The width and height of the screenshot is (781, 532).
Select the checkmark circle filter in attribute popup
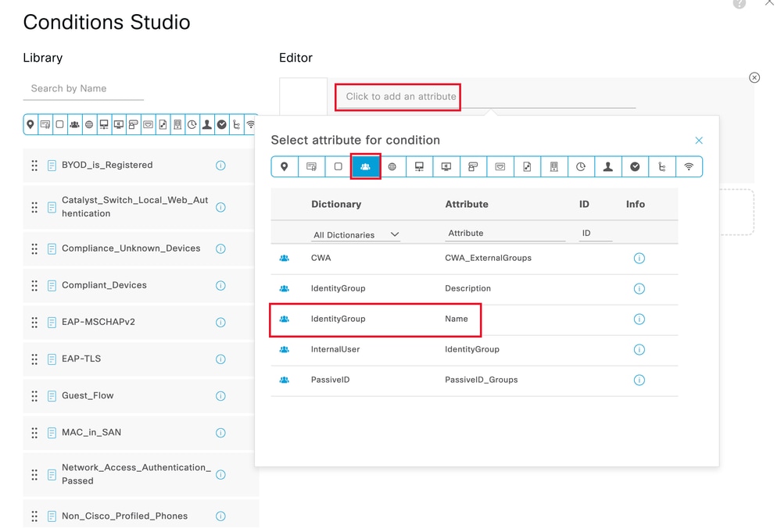click(635, 166)
